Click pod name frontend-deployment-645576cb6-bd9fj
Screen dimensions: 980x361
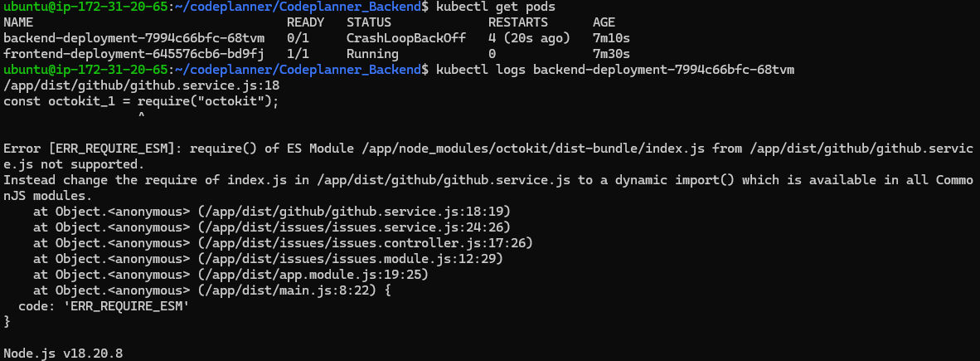point(133,54)
